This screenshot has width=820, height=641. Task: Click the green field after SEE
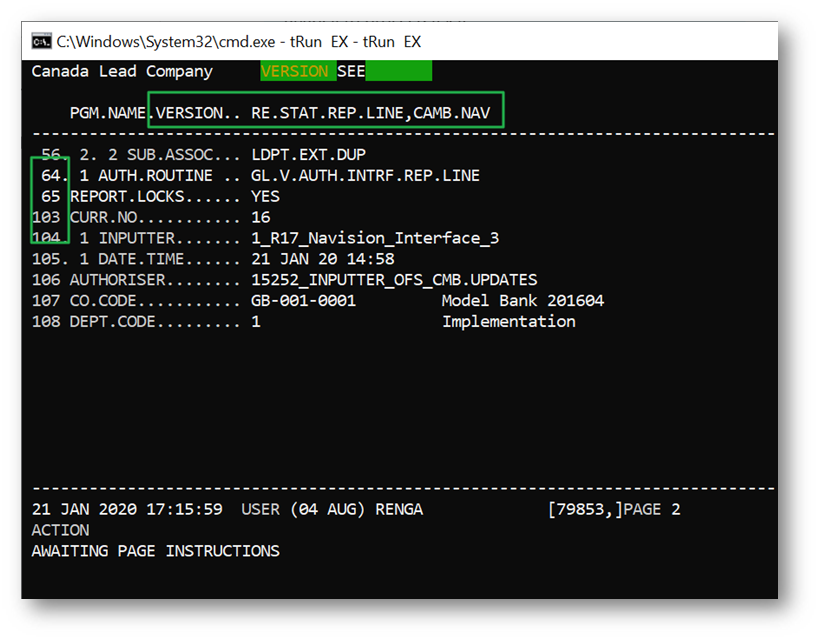399,72
